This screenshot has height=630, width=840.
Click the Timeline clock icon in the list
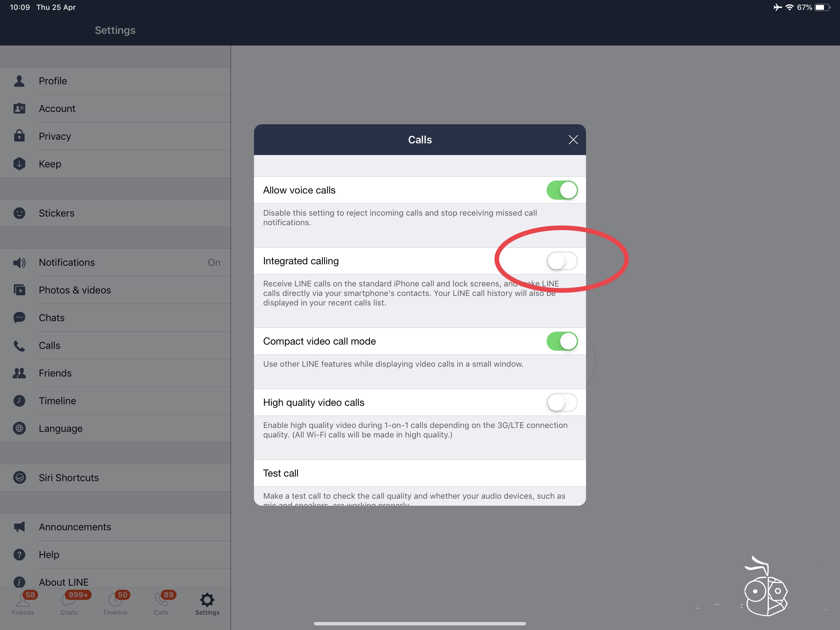click(x=19, y=401)
